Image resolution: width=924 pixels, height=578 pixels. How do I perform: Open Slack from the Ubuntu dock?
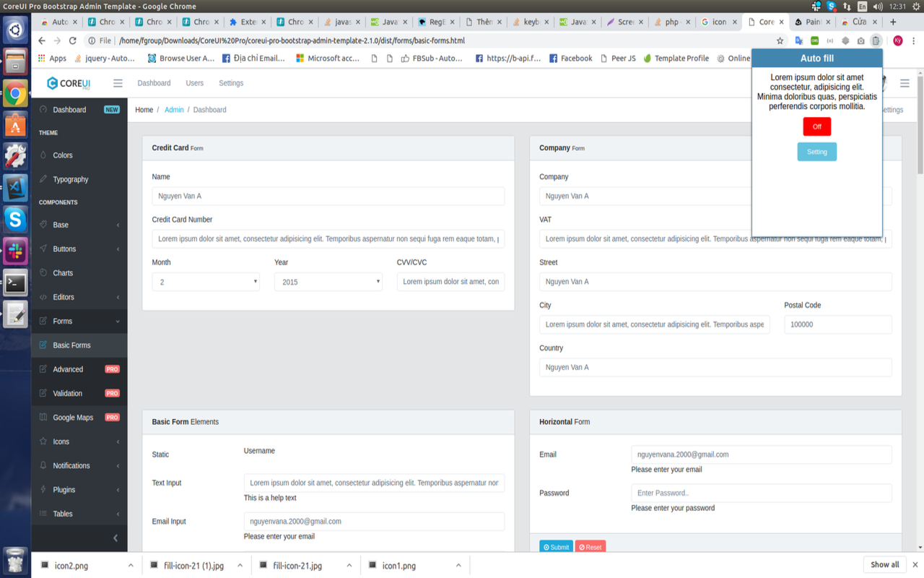[x=15, y=251]
